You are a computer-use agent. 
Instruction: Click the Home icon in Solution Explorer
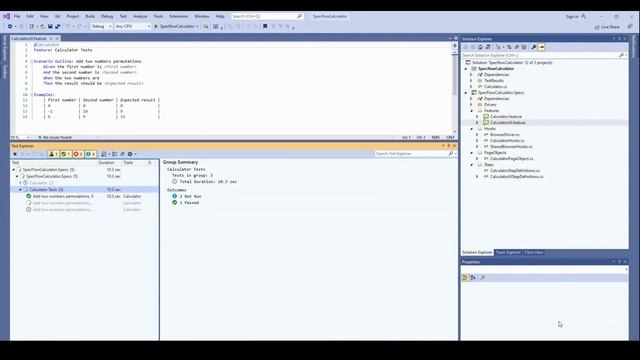click(x=480, y=47)
